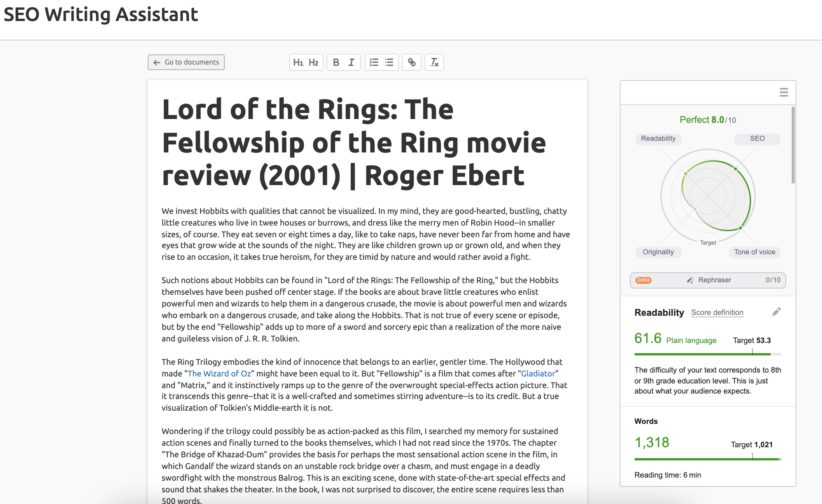This screenshot has height=504, width=822.
Task: Open the Rephraser tool
Action: tap(708, 280)
